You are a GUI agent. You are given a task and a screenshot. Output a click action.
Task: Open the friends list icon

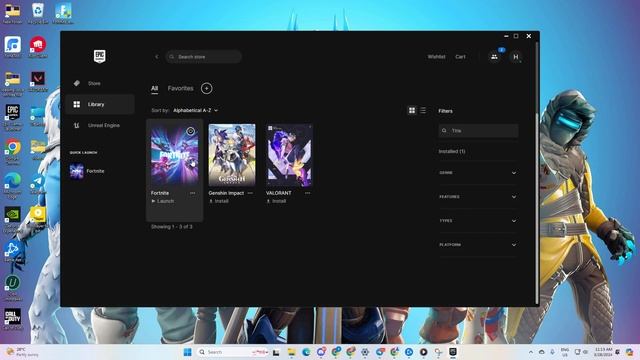[x=494, y=57]
